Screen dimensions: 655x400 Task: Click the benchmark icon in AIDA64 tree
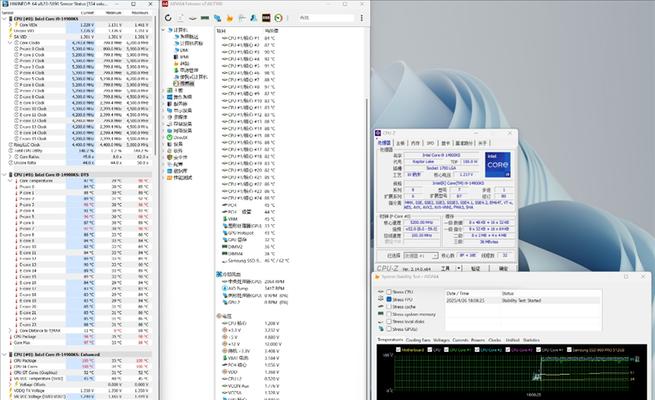170,177
